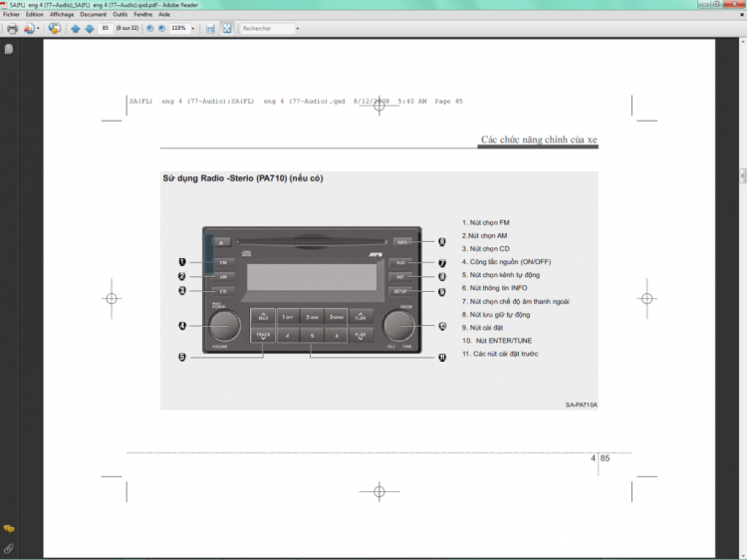Click the text '8. Nút lưu giữ tự động'
747x560 pixels.
[496, 315]
